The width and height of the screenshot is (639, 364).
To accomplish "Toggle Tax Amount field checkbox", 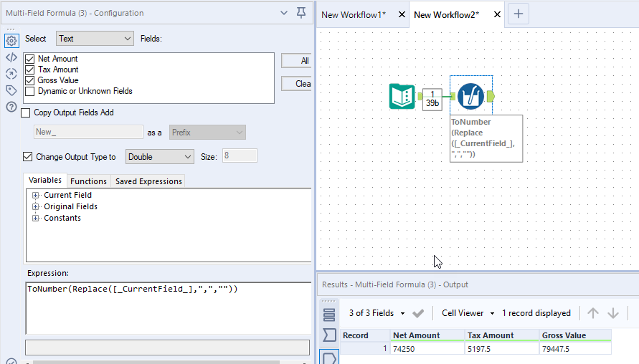I will pyautogui.click(x=29, y=70).
